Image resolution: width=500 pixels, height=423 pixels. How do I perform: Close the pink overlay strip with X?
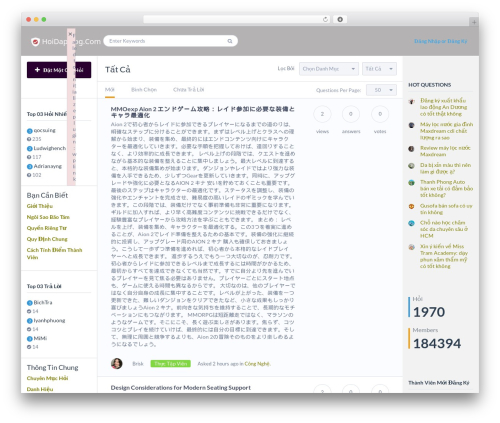[x=70, y=34]
